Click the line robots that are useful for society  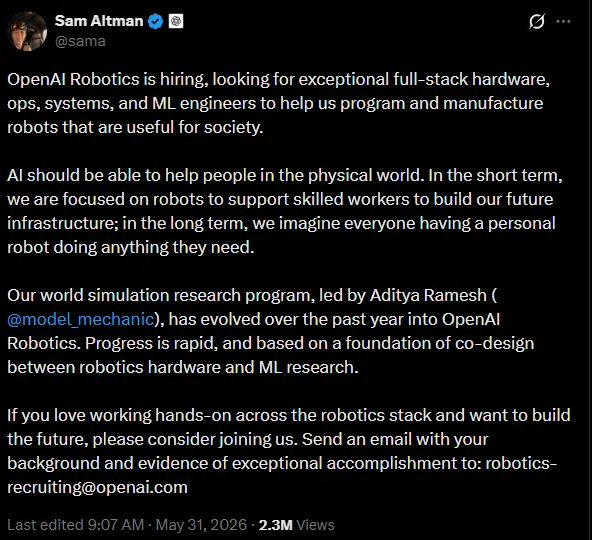[x=135, y=127]
